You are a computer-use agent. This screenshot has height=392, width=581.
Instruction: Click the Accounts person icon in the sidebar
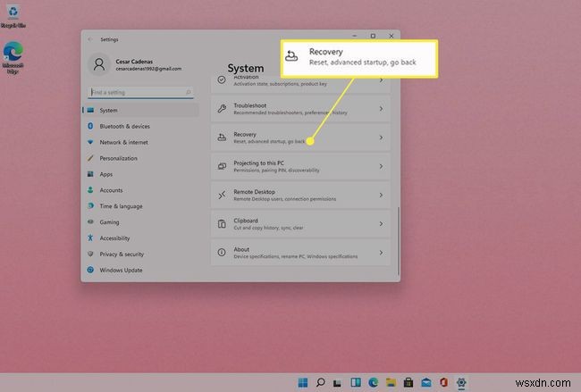coord(90,190)
